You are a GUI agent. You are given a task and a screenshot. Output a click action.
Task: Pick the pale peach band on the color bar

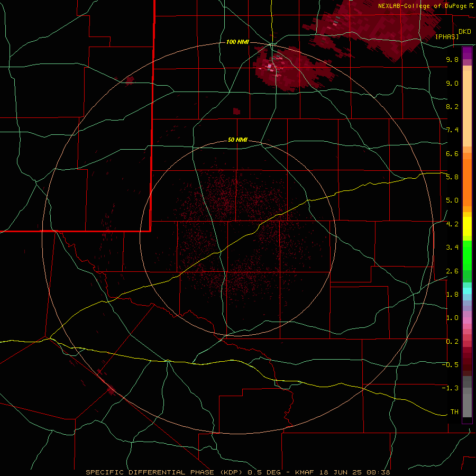coord(467,109)
